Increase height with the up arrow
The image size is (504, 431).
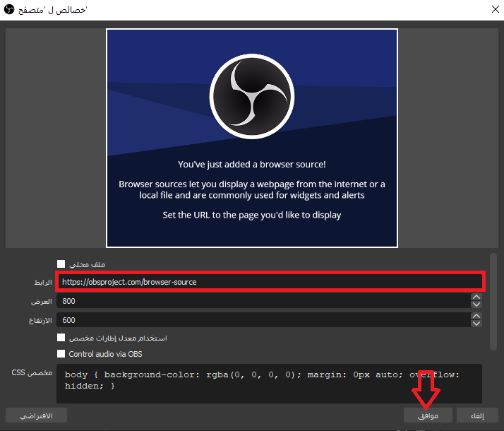point(476,316)
